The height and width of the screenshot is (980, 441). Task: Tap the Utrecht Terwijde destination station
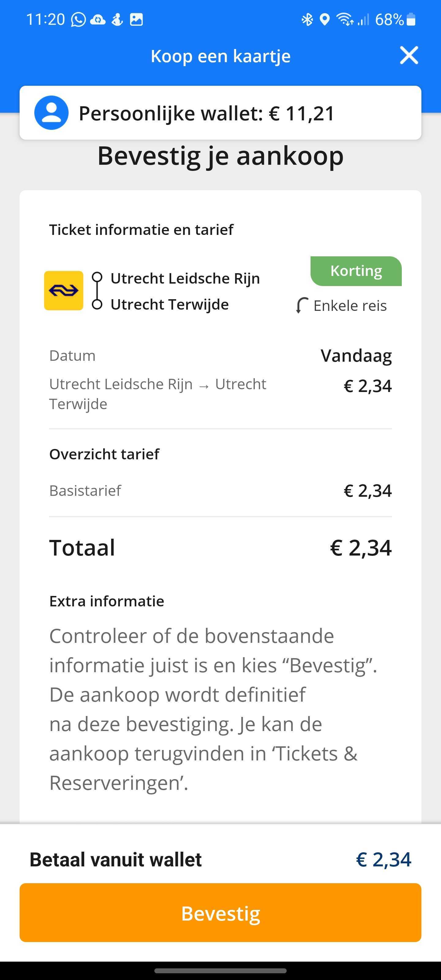[x=170, y=304]
